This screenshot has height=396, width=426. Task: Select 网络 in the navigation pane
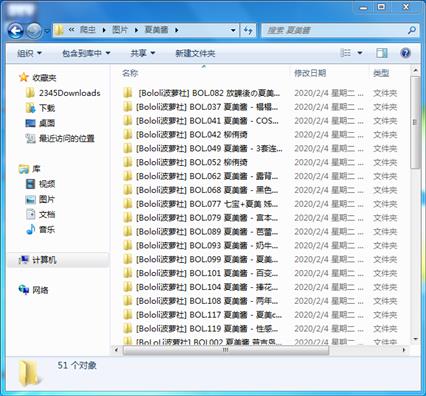click(34, 290)
